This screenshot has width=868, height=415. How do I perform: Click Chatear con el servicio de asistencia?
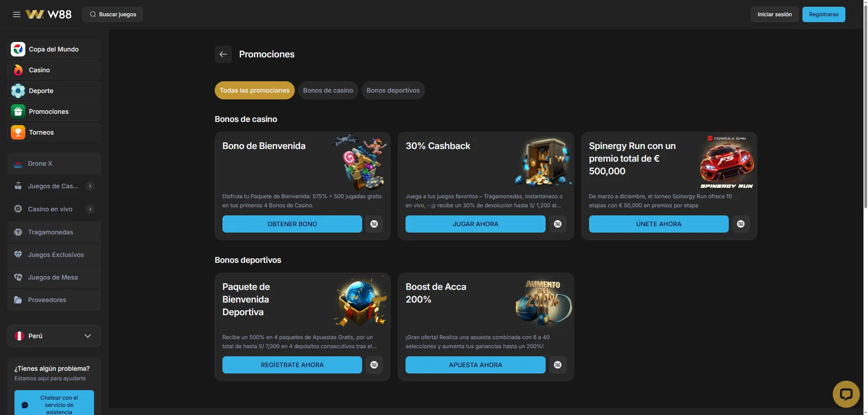pos(54,403)
